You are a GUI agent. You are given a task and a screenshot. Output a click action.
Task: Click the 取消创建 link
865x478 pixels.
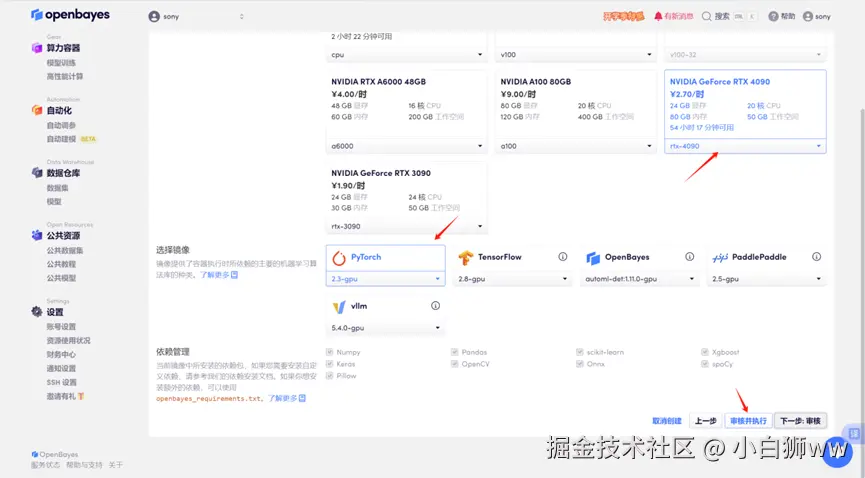[666, 421]
